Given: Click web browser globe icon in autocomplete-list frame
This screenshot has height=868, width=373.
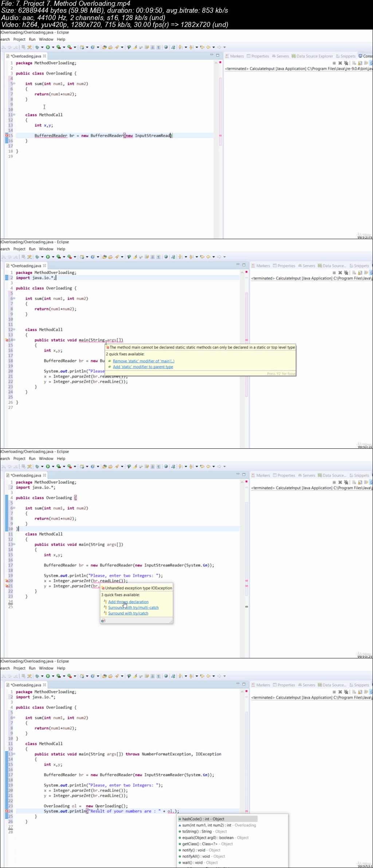Looking at the screenshot, I should [166, 676].
